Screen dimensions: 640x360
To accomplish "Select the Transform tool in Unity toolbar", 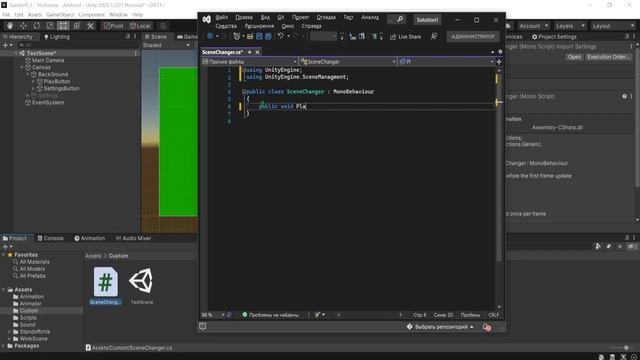I will [x=77, y=26].
